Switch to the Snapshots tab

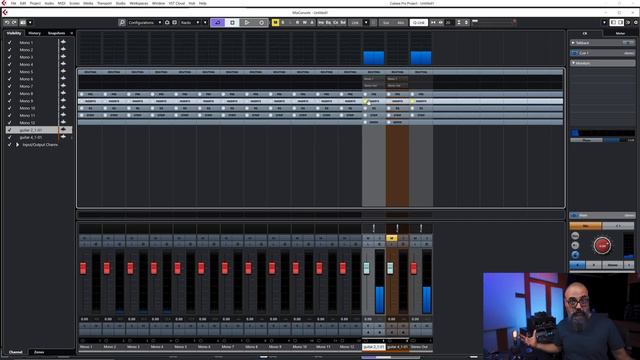[x=56, y=33]
